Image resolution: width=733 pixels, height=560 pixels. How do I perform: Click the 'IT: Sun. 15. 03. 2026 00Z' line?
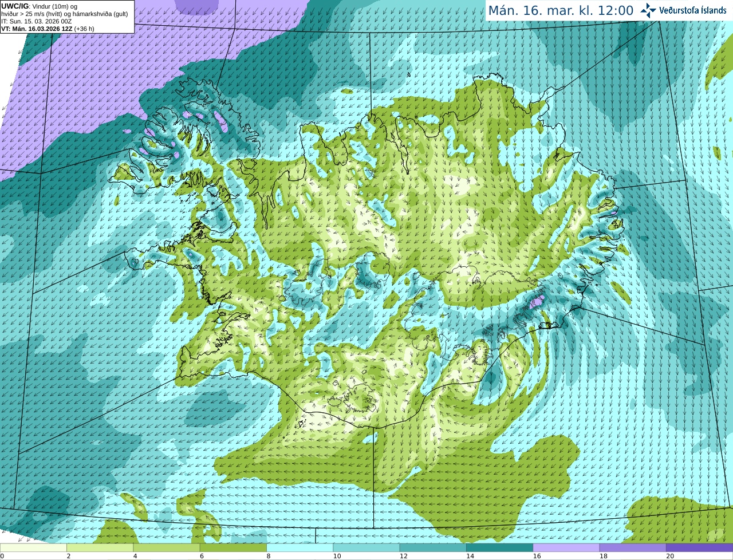36,21
